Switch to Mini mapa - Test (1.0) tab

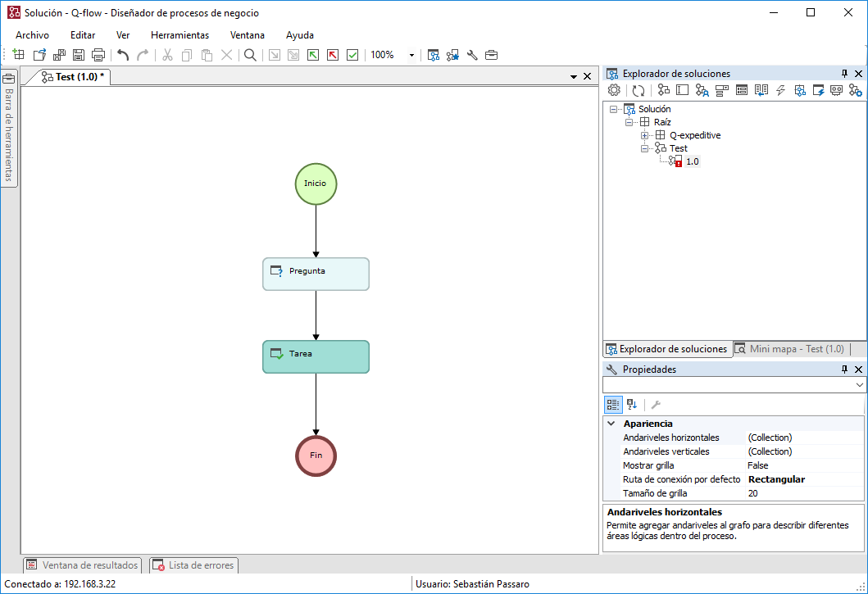click(790, 349)
